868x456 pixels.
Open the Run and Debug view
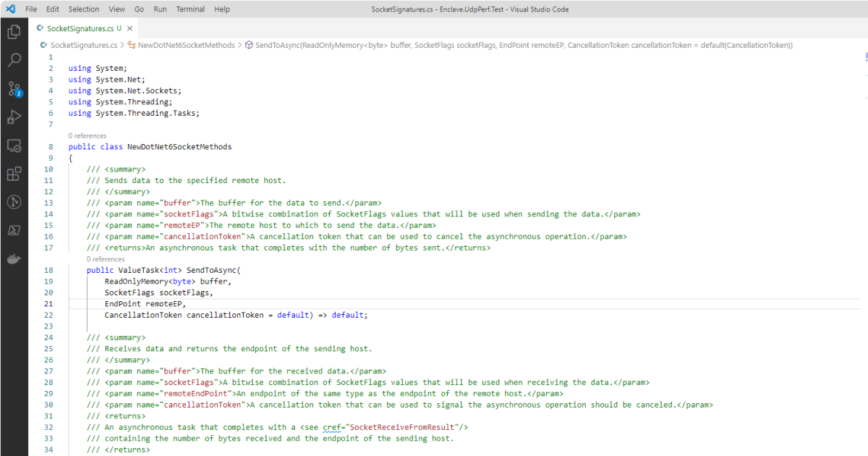click(14, 117)
